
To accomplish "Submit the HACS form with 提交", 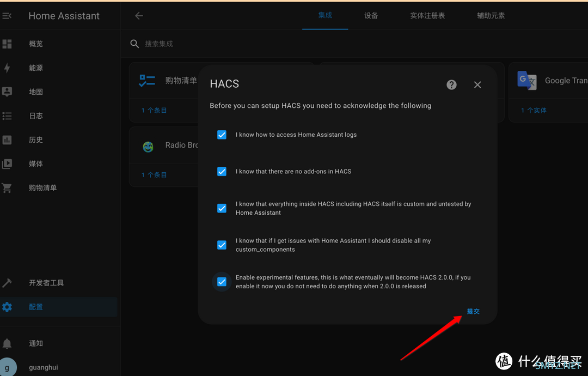I will click(x=473, y=312).
